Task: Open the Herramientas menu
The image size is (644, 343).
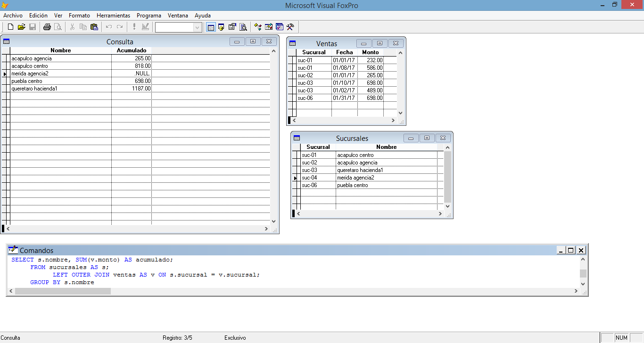Action: point(113,16)
